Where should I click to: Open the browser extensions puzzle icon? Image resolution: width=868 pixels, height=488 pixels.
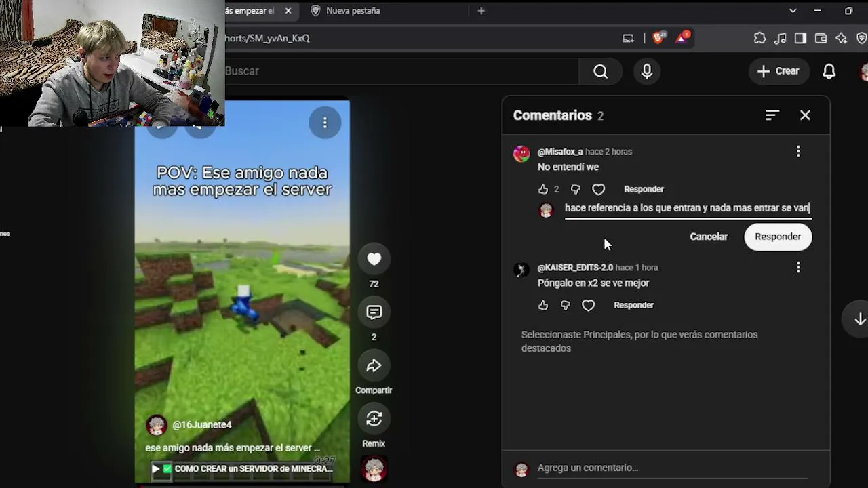pos(759,38)
